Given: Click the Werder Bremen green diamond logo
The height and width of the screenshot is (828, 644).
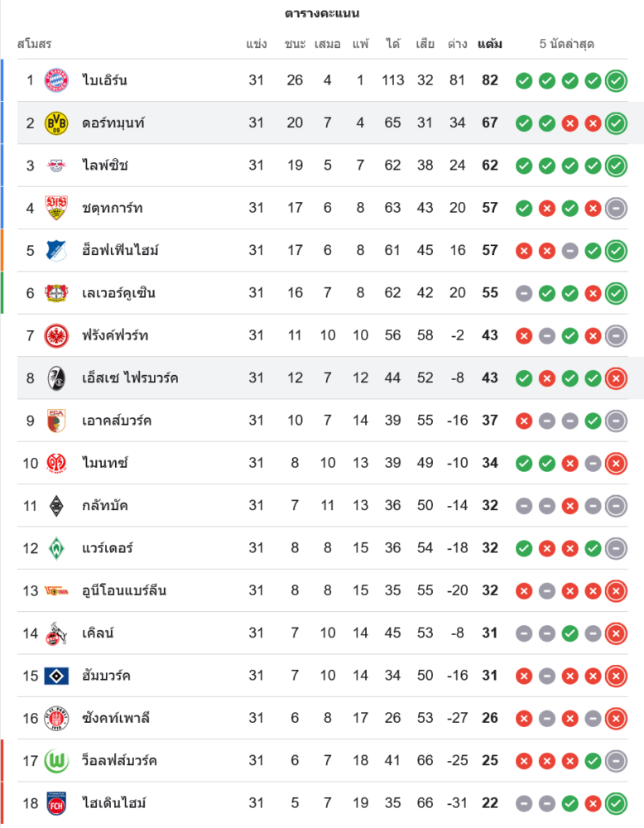Looking at the screenshot, I should pos(56,548).
